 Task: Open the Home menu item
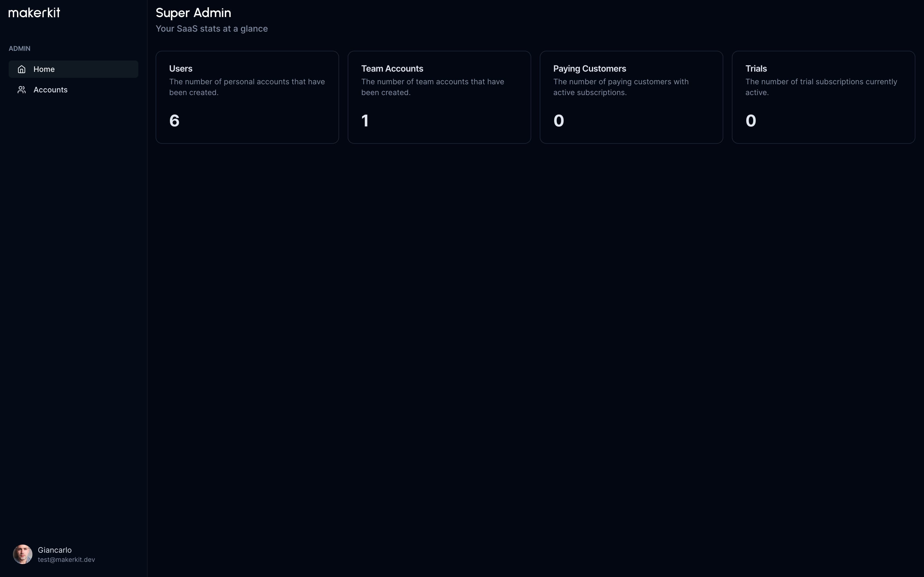pyautogui.click(x=73, y=69)
